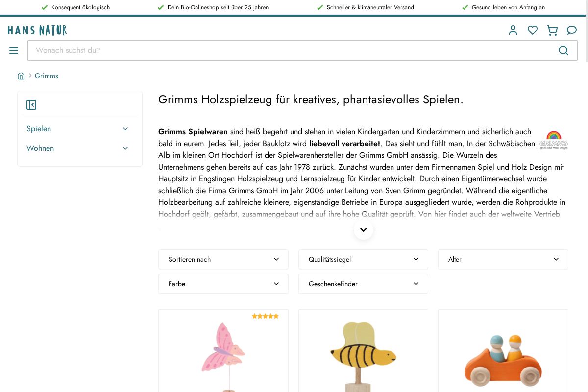Image resolution: width=588 pixels, height=392 pixels.
Task: Click the bold 'liebevoll verarbeitet' text
Action: coord(344,143)
